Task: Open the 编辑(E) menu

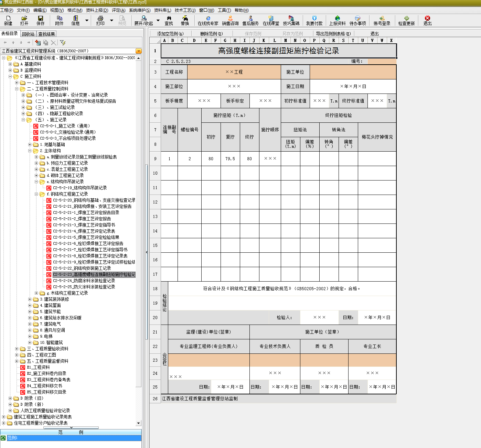Action: [x=40, y=10]
